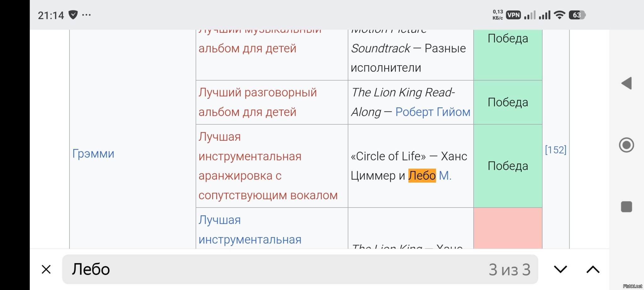
Task: Tap the Wi-Fi signal icon
Action: [x=559, y=15]
